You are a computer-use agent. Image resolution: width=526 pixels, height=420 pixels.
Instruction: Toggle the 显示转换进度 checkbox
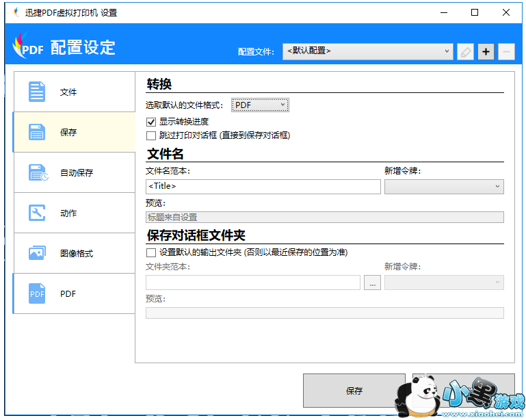151,122
